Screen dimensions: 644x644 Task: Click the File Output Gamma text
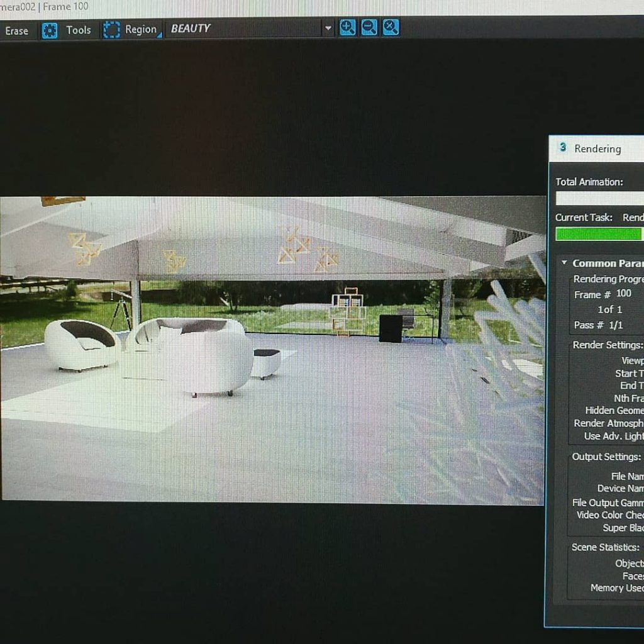click(x=608, y=502)
